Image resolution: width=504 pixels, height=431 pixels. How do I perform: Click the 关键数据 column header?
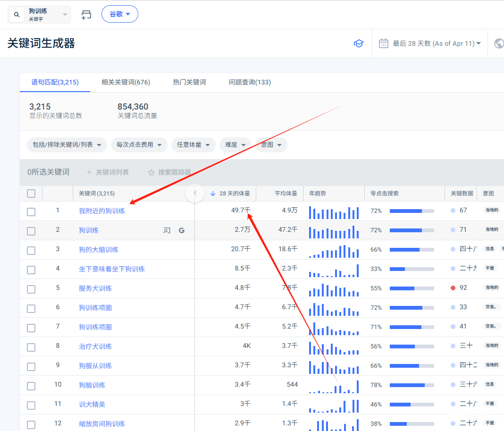point(462,194)
